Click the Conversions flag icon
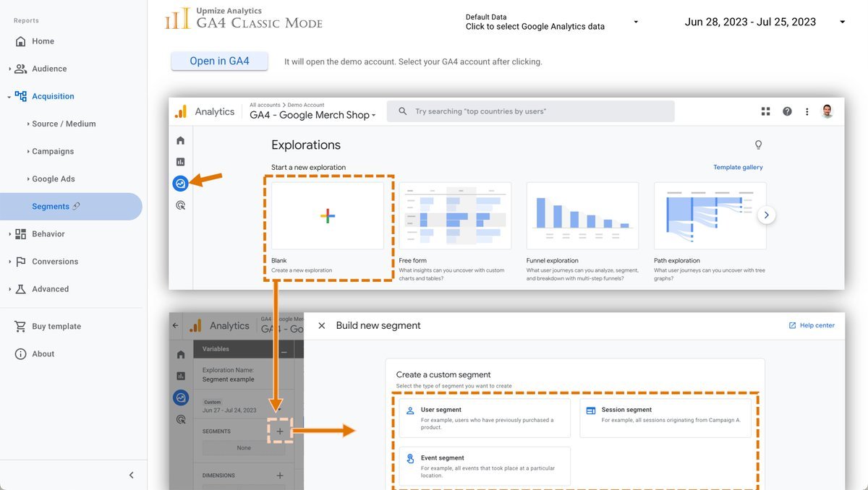The image size is (868, 490). [x=20, y=262]
